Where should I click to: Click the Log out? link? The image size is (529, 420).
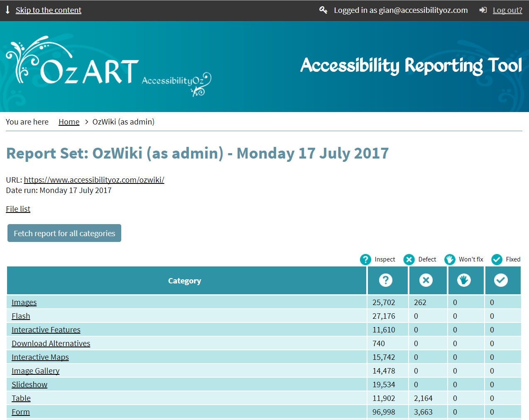tap(507, 10)
